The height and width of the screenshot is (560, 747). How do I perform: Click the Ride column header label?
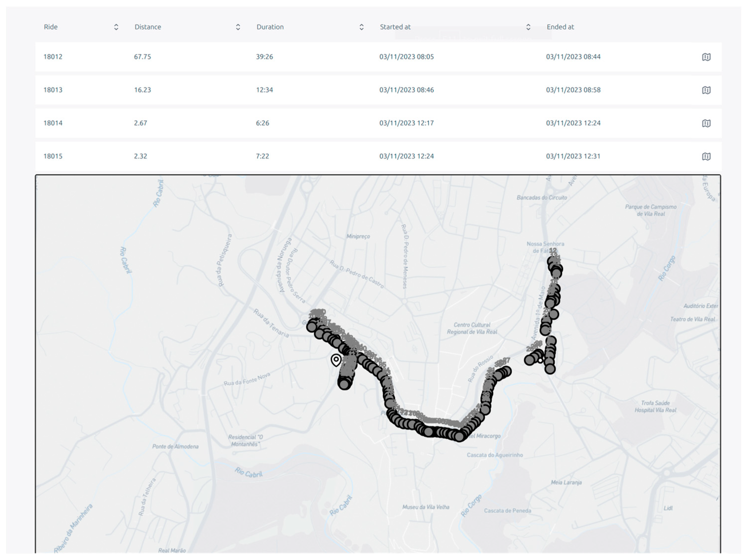coord(51,27)
